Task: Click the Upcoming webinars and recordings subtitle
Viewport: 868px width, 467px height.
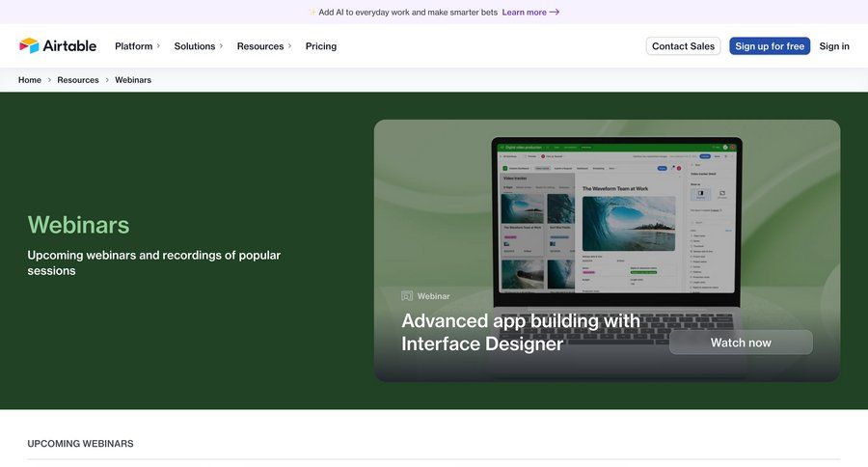Action: pos(154,262)
